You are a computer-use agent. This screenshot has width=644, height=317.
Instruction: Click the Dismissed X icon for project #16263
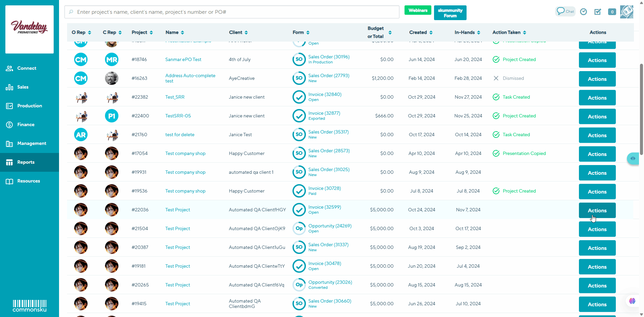click(496, 78)
